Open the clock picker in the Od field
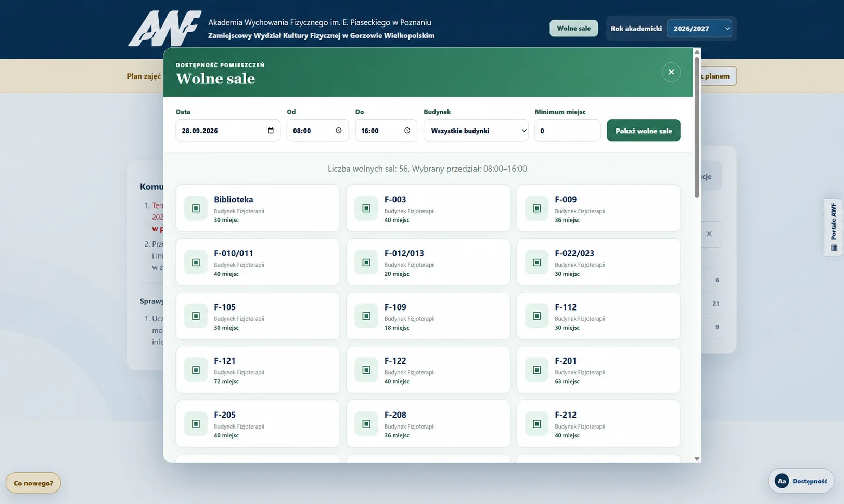The height and width of the screenshot is (504, 844). tap(339, 131)
